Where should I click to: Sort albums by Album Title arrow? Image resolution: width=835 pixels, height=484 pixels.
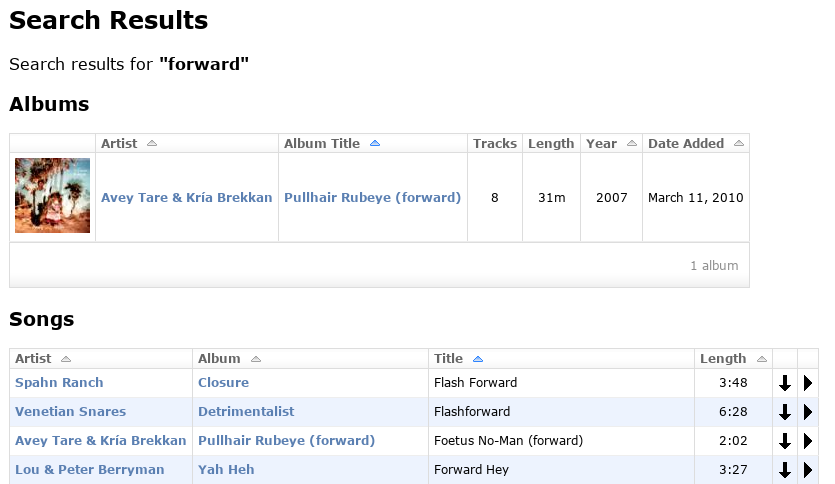point(375,143)
